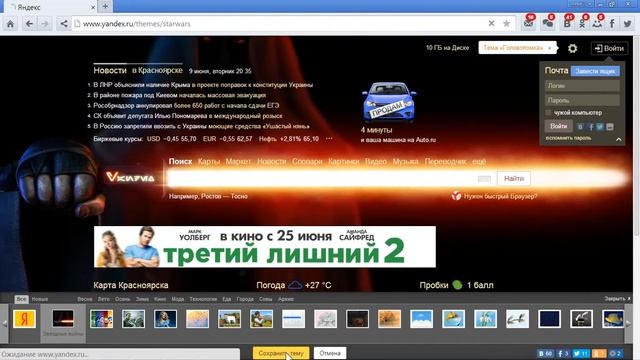Collapse the Почта login panel with chevron
The image size is (640, 360).
coord(619,139)
